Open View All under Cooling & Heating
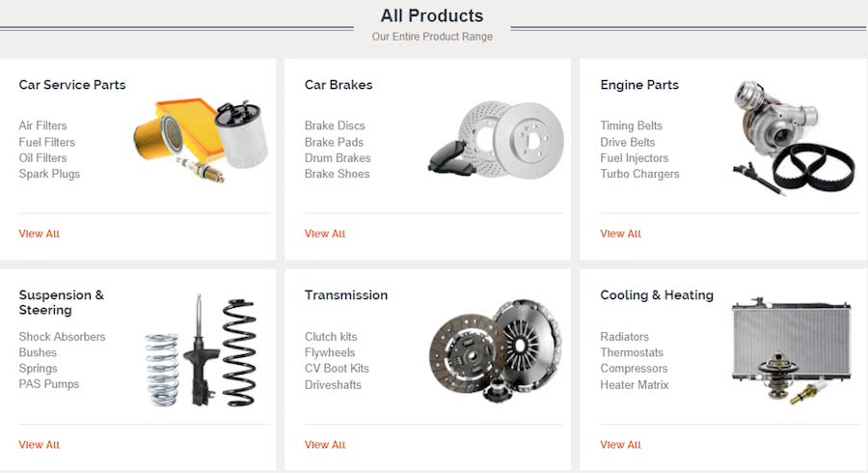The image size is (868, 473). 620,445
